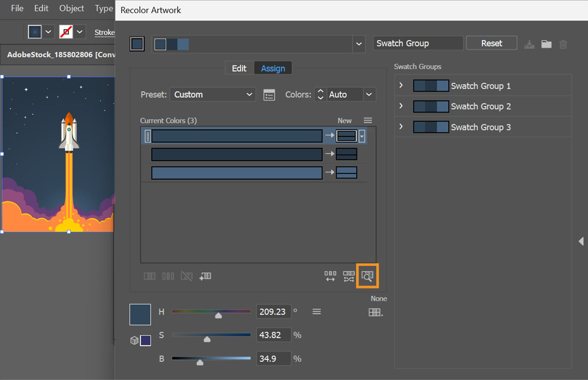Open the Color Group folder icon
588x380 pixels.
546,44
